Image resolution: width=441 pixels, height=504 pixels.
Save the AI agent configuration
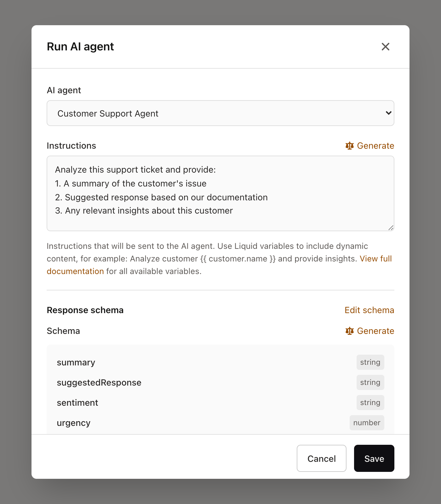[374, 458]
